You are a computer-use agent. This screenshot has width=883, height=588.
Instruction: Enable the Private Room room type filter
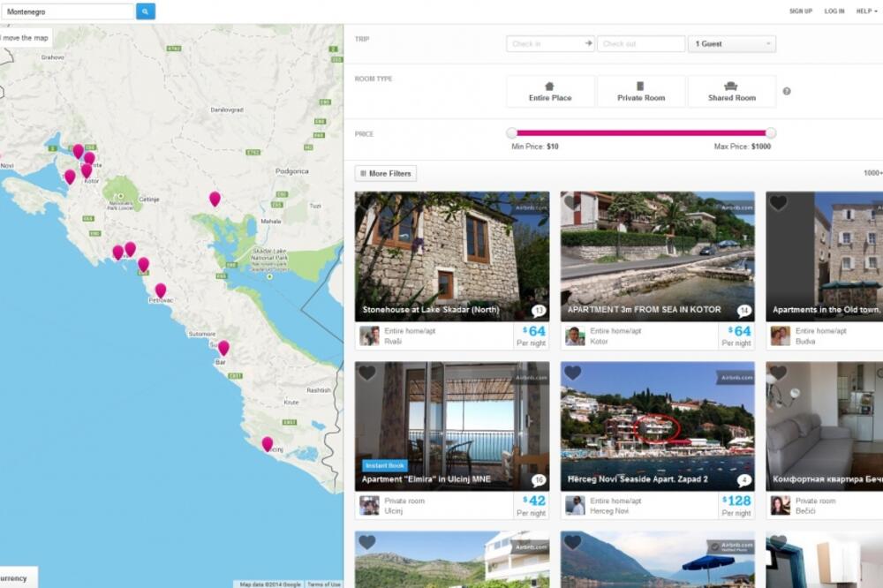coord(641,90)
